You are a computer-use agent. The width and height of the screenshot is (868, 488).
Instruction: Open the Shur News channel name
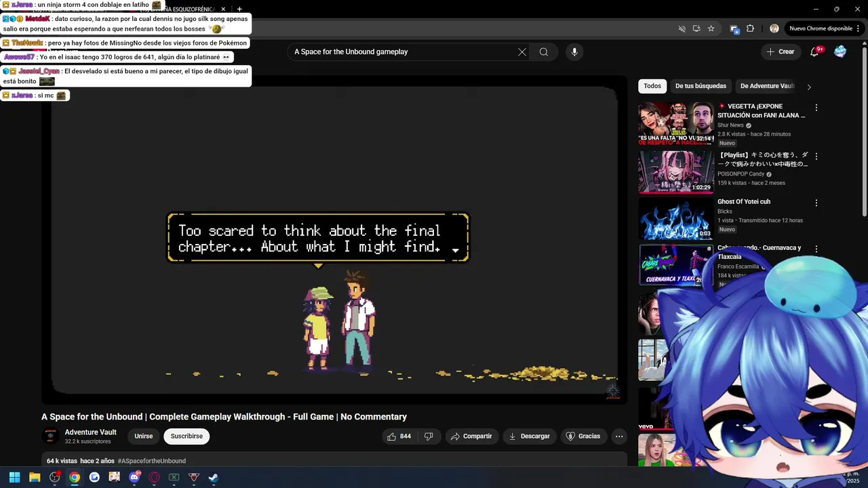point(730,125)
